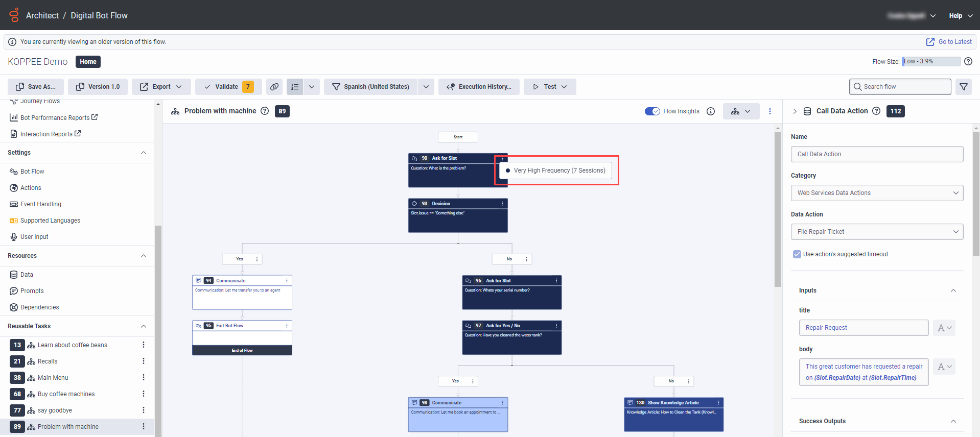Click the filter funnel icon beside search
Screen dimensions: 980x437
963,87
